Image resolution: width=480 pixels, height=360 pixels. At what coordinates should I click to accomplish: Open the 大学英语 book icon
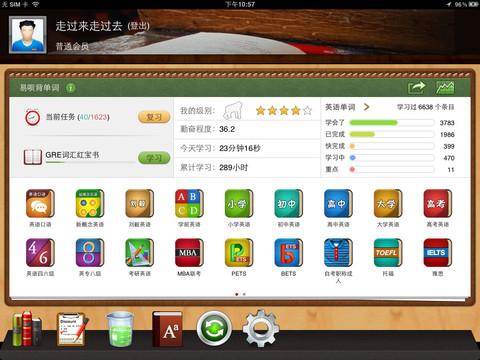coord(388,203)
